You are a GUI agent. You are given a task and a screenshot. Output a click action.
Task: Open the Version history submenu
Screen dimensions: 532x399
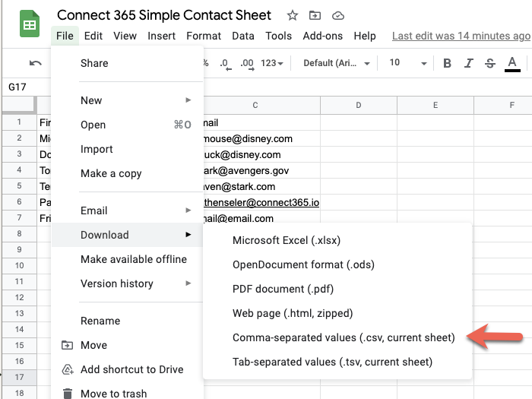tap(117, 283)
